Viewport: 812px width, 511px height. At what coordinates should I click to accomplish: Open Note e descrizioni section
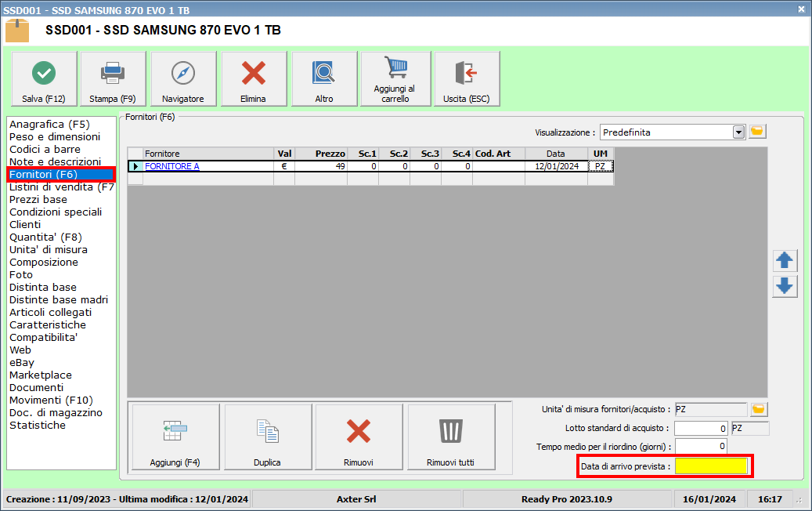(56, 161)
